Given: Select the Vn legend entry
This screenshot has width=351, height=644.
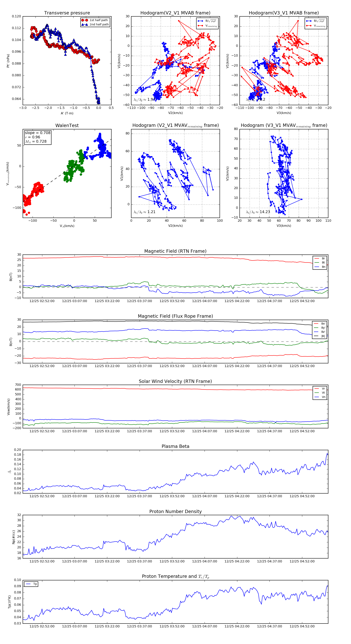Looking at the screenshot, I should click(320, 397).
